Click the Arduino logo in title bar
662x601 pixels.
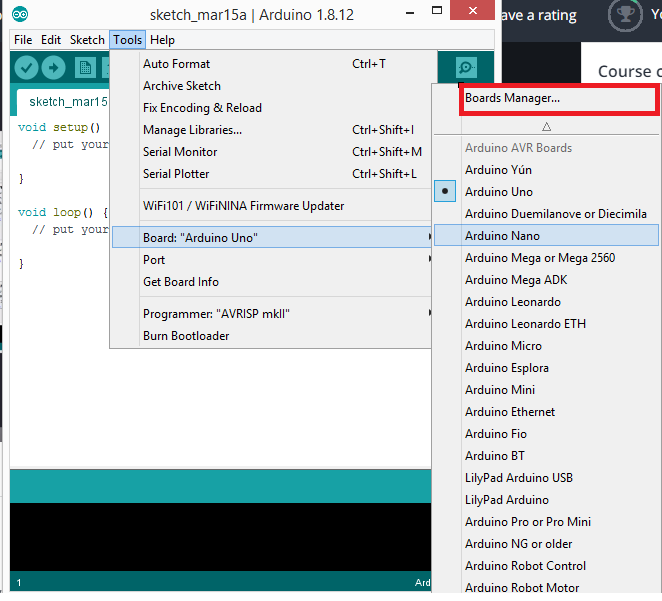click(20, 15)
